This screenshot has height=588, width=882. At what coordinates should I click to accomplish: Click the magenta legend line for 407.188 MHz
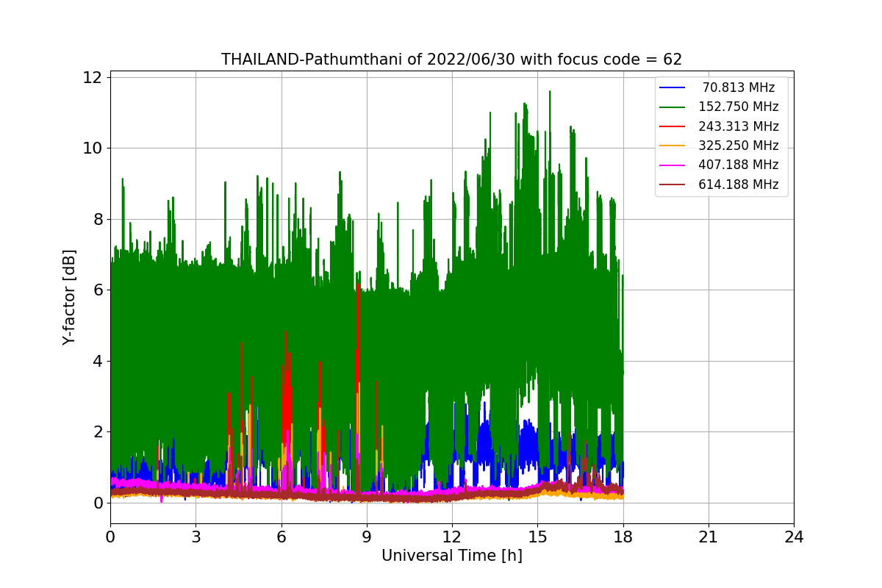[x=673, y=165]
